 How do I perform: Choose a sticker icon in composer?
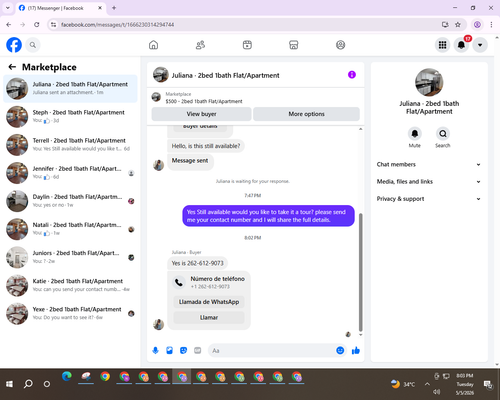[183, 351]
